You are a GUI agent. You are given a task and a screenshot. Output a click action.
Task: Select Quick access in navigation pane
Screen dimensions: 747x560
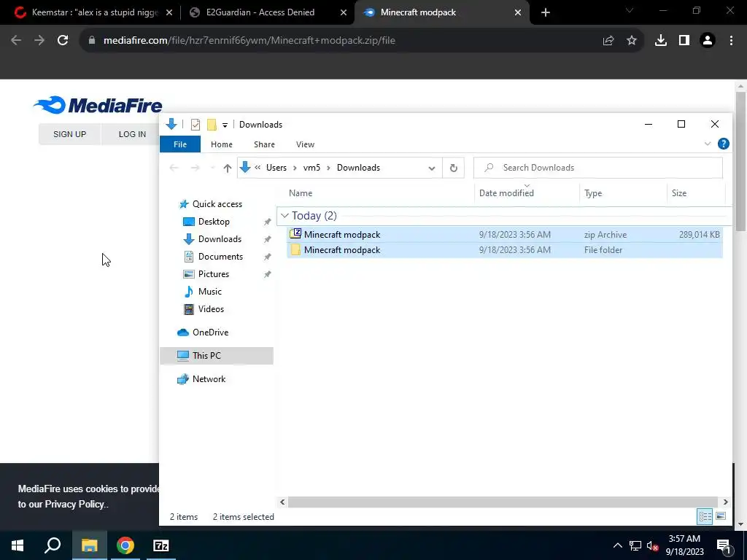217,204
